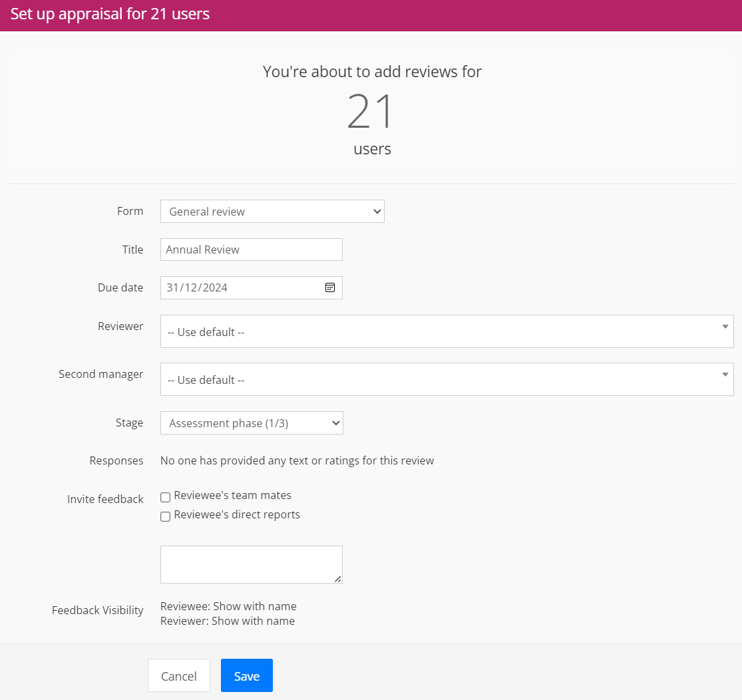The width and height of the screenshot is (742, 700).
Task: Select the day segment 31 in Due date
Action: [x=173, y=288]
